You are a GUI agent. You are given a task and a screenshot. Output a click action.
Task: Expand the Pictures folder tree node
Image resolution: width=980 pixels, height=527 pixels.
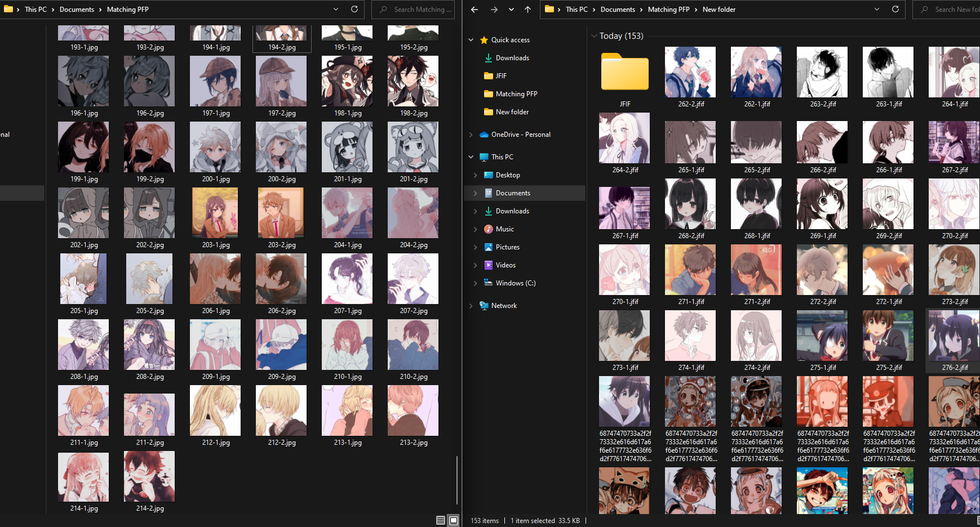tap(476, 247)
